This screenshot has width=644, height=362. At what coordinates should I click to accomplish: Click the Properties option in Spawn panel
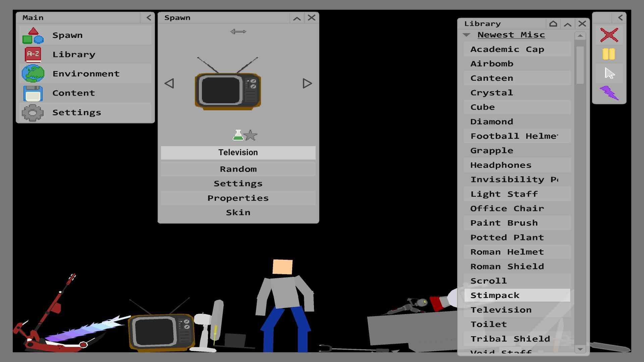[x=238, y=197]
